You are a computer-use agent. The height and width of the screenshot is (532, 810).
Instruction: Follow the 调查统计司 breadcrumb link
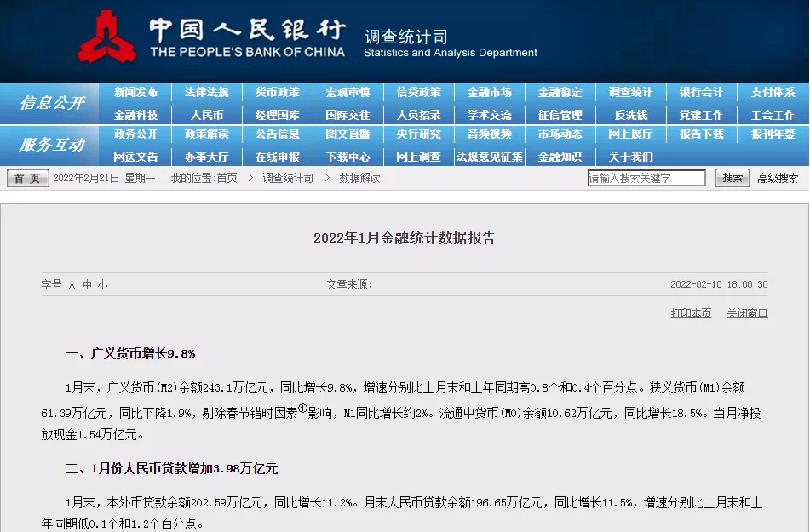(x=288, y=179)
